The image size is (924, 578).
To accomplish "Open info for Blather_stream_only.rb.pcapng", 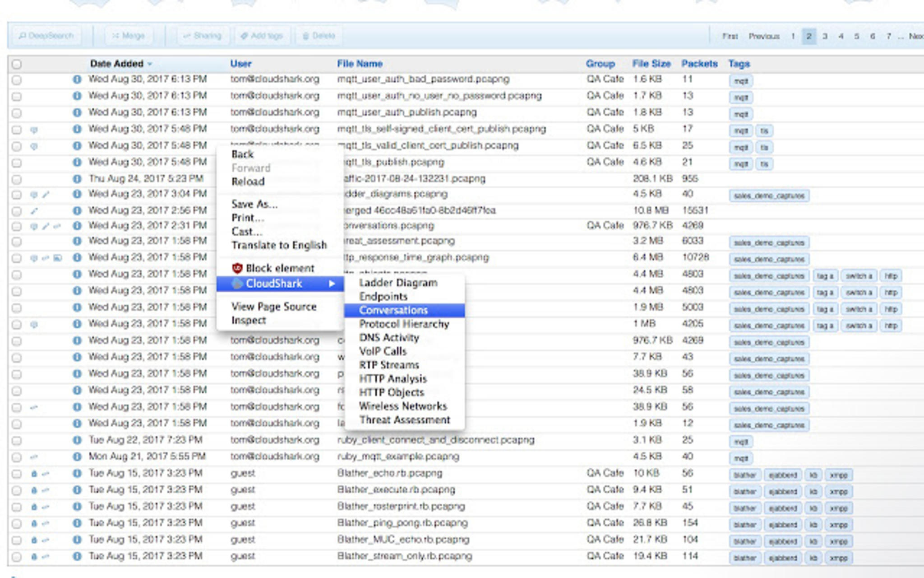I will [x=77, y=556].
